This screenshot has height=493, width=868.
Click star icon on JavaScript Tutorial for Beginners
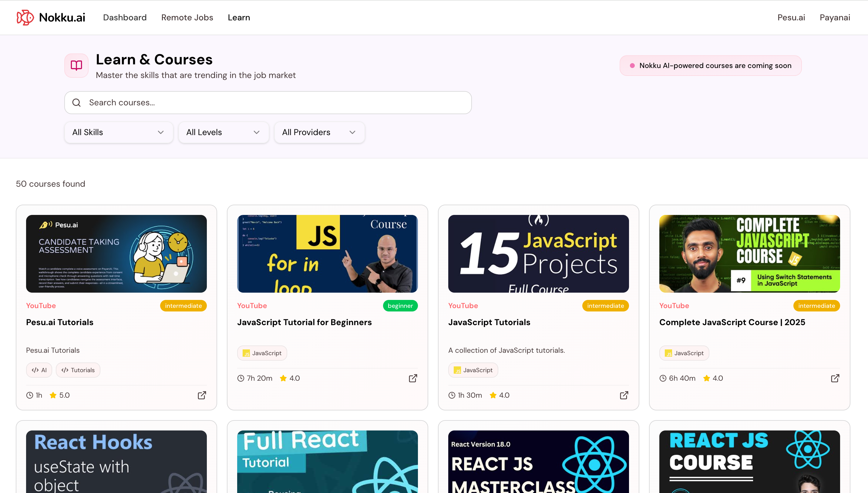284,378
